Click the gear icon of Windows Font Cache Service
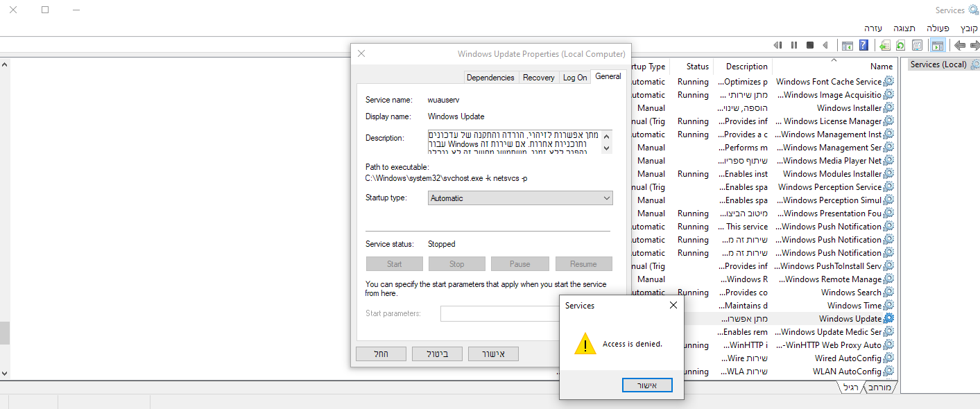Image resolution: width=980 pixels, height=409 pixels. [888, 82]
